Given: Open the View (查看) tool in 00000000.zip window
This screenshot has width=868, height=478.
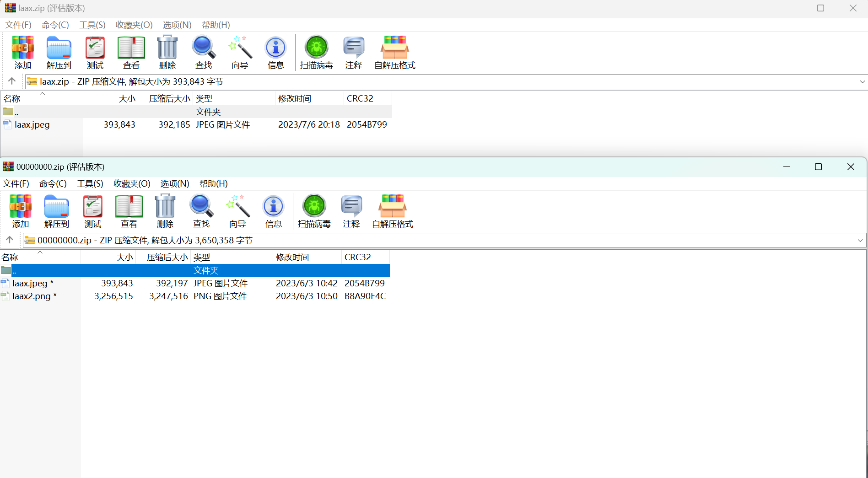Looking at the screenshot, I should point(129,211).
